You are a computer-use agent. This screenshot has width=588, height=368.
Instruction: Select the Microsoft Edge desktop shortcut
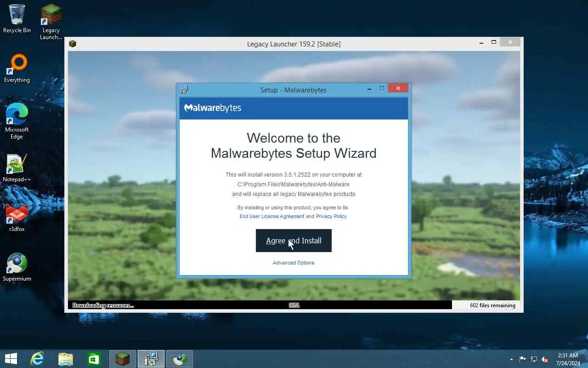pos(17,121)
